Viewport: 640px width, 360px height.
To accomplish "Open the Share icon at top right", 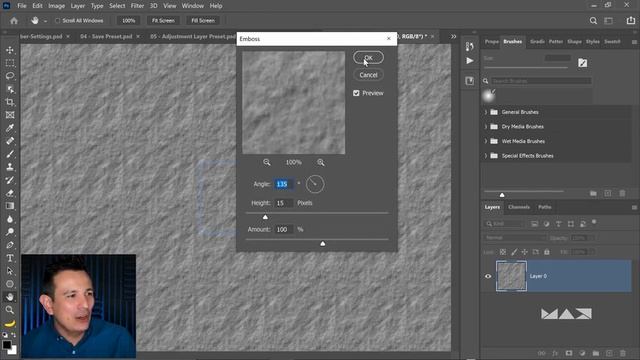I will pos(631,20).
